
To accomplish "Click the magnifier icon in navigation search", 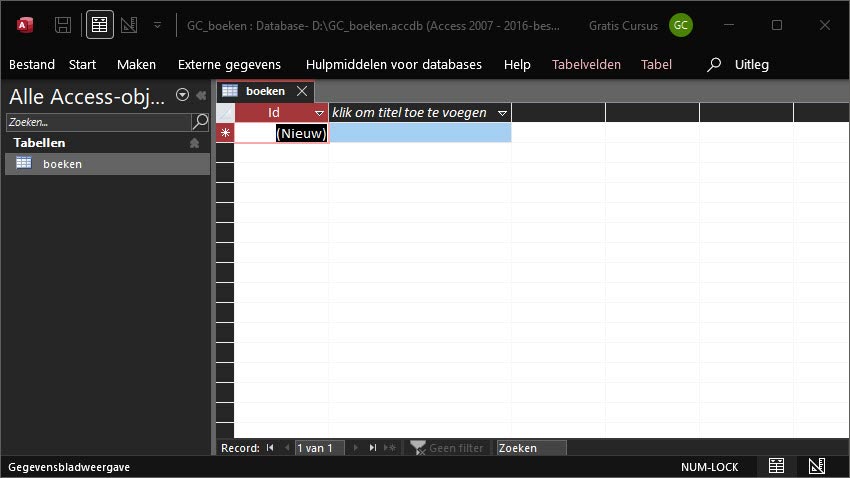I will [200, 122].
